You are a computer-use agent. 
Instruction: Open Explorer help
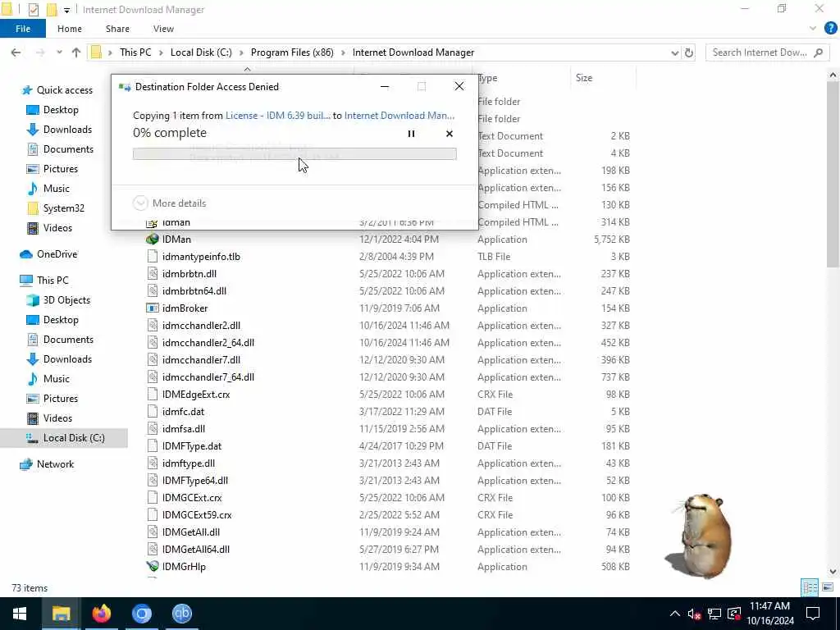[x=830, y=29]
